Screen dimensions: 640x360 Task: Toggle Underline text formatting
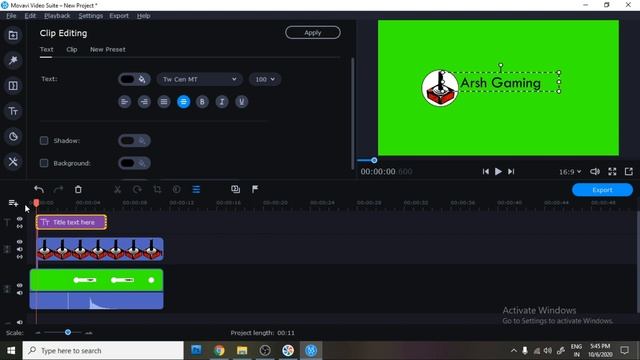point(241,102)
